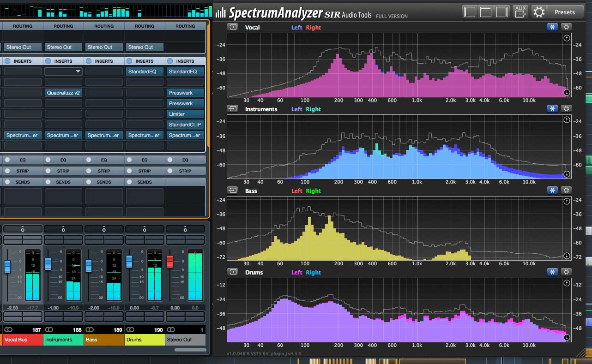Viewport: 592px width, 364px height.
Task: Toggle the blue asterisk button for Drums analyzer
Action: 552,272
